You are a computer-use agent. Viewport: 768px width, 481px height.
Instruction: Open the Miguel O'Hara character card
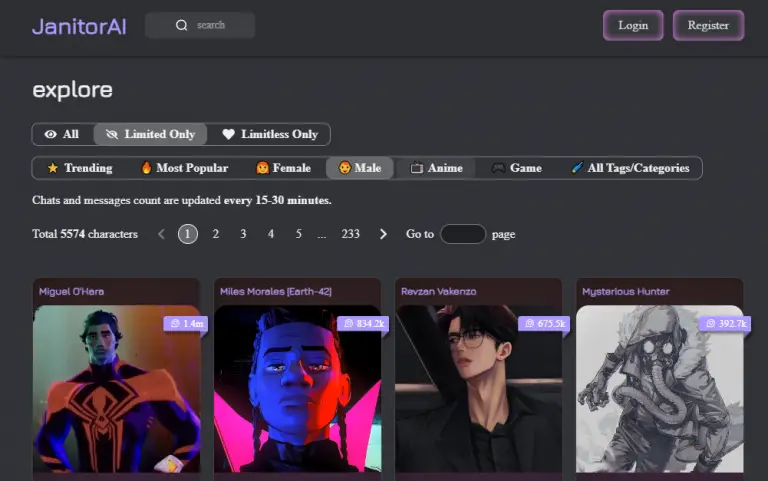(116, 385)
